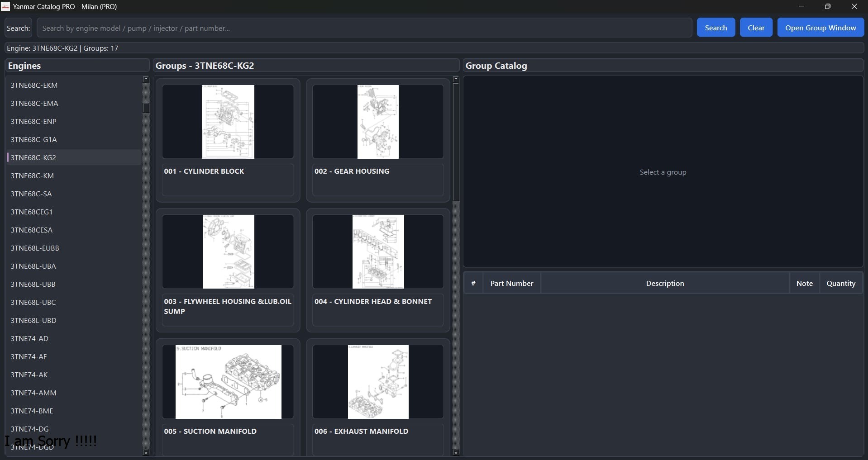The width and height of the screenshot is (868, 460).
Task: Select the 003 Flywheel Housing diagram thumbnail
Action: point(228,251)
